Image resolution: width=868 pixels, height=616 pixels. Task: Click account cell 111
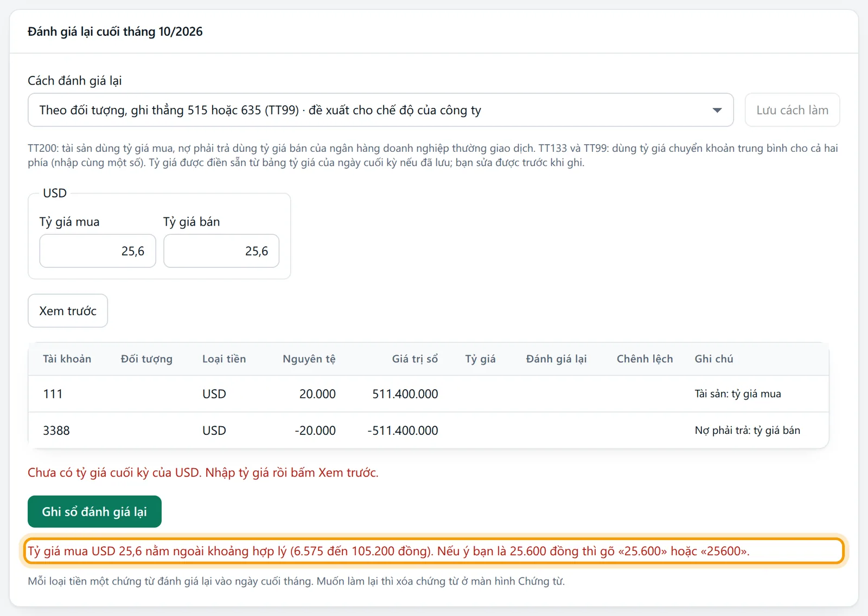click(x=53, y=394)
